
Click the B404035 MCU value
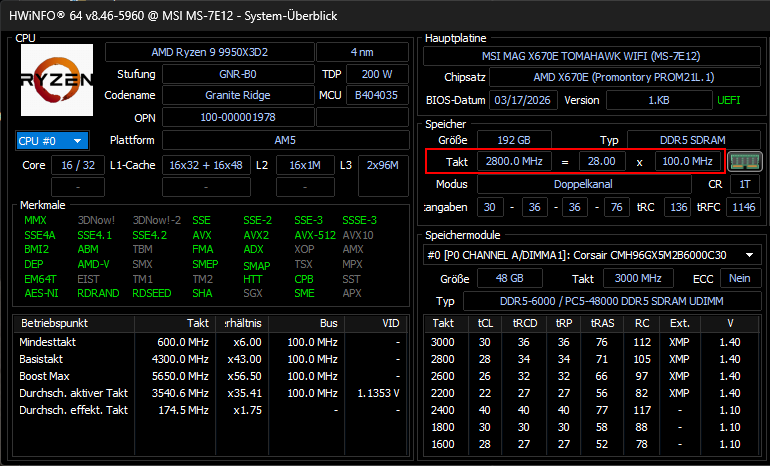pyautogui.click(x=377, y=95)
